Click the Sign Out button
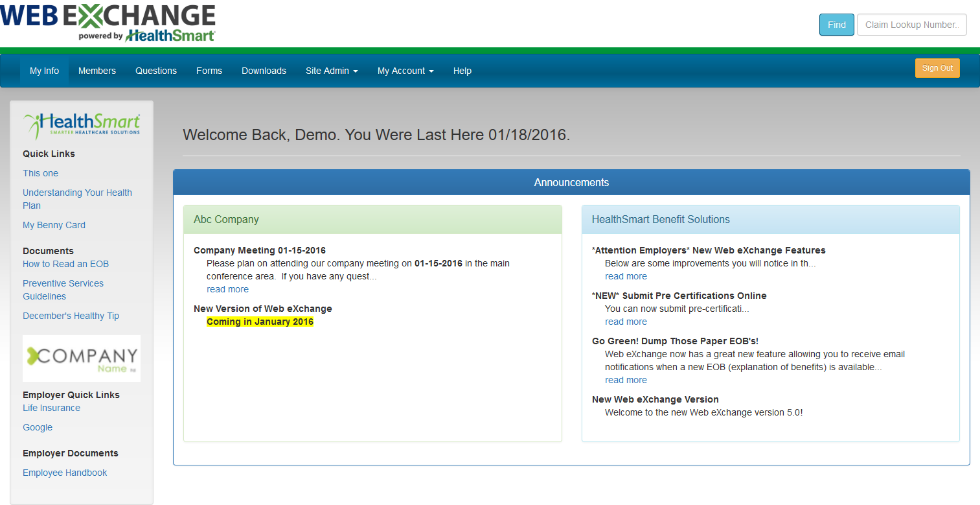Image resolution: width=980 pixels, height=505 pixels. (937, 68)
